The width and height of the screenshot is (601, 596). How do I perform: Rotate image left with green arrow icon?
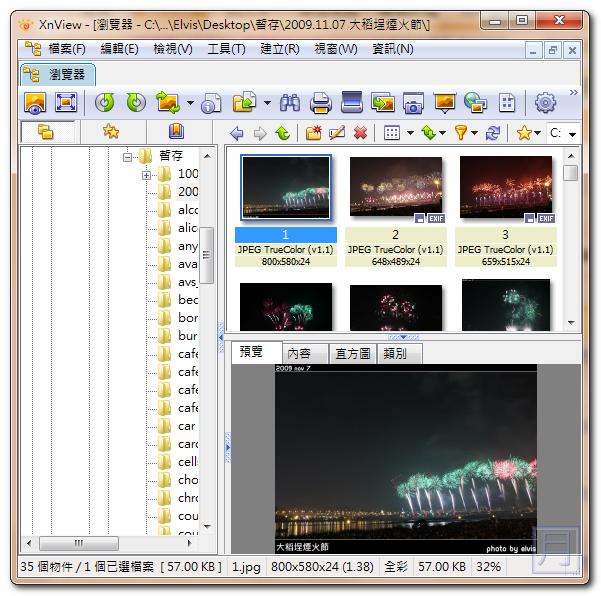click(105, 102)
